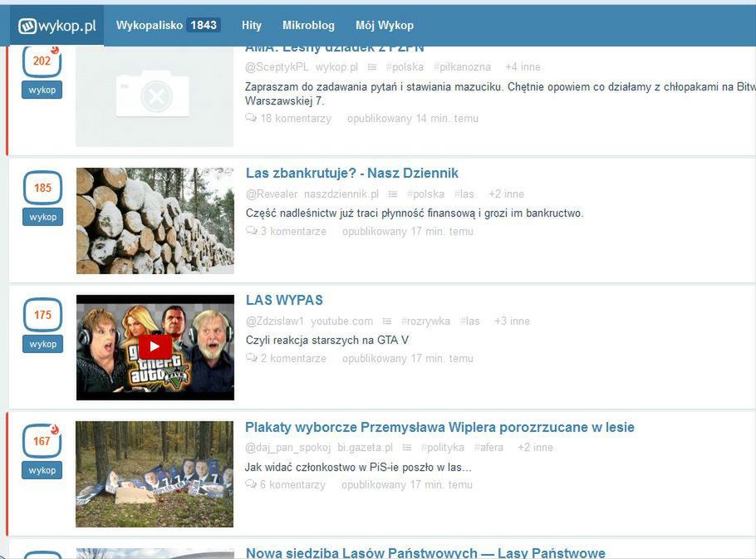Viewport: 756px width, 559px height.
Task: Click the naszdziennik.pl source link
Action: coord(341,194)
